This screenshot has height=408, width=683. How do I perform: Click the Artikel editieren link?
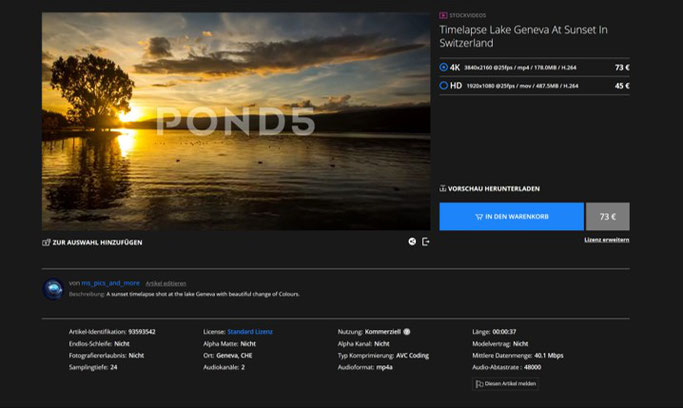[166, 283]
